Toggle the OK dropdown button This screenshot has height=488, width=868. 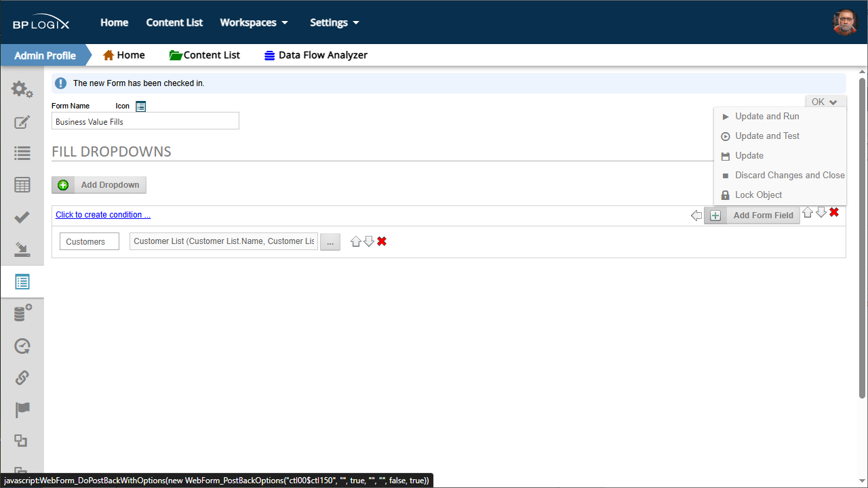(825, 102)
